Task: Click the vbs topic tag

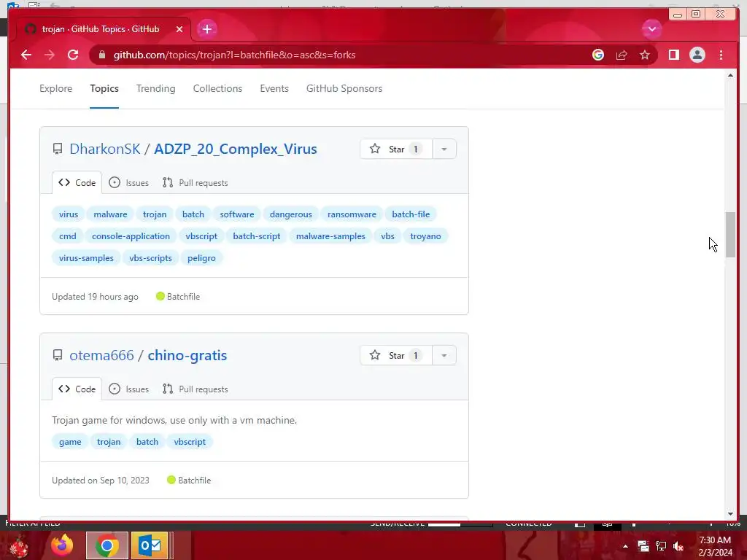Action: [388, 236]
